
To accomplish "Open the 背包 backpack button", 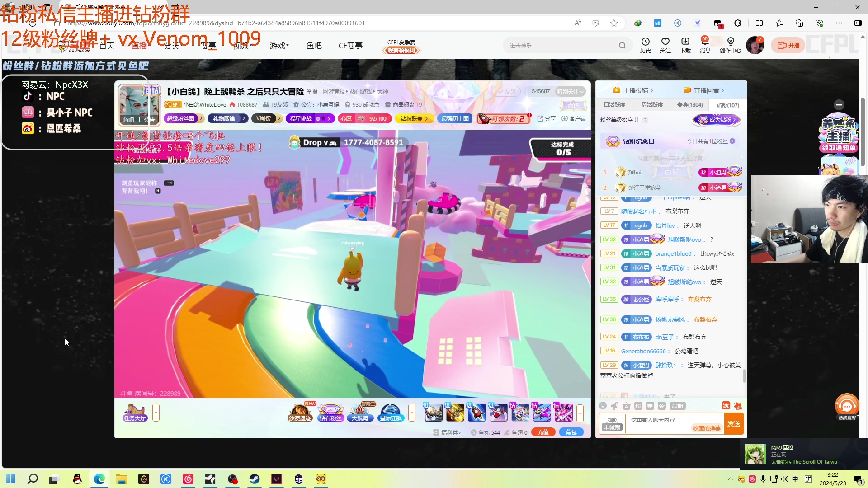I will (x=571, y=432).
